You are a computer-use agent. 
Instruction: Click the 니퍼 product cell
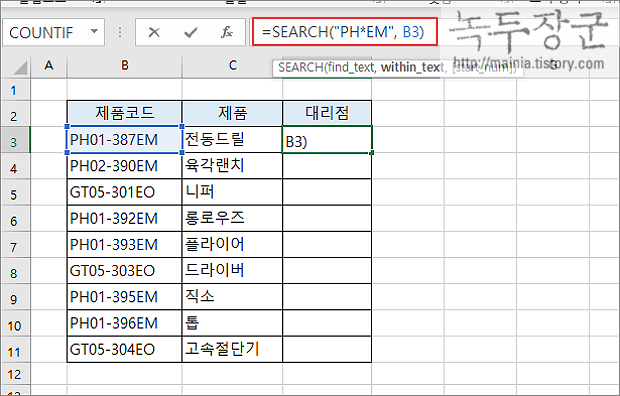coord(232,192)
